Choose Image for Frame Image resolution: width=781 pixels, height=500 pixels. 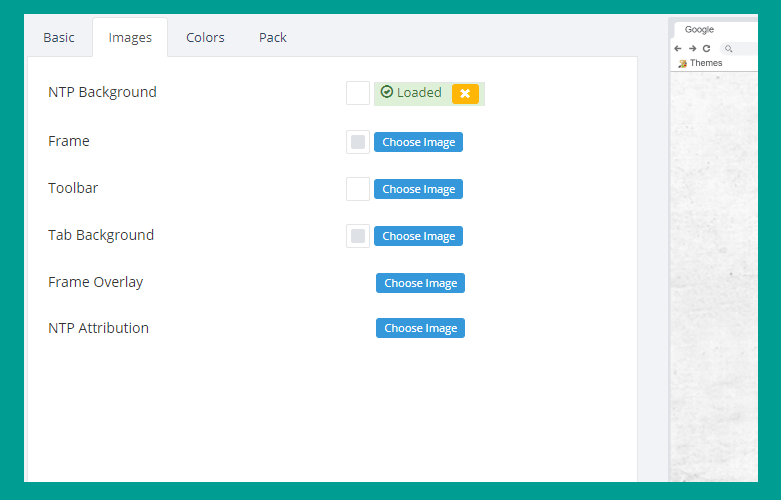pyautogui.click(x=418, y=142)
